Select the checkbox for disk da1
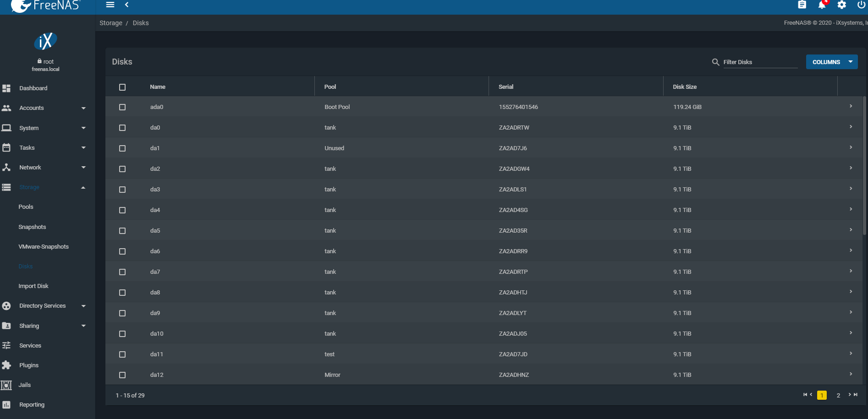Image resolution: width=868 pixels, height=419 pixels. [x=122, y=148]
